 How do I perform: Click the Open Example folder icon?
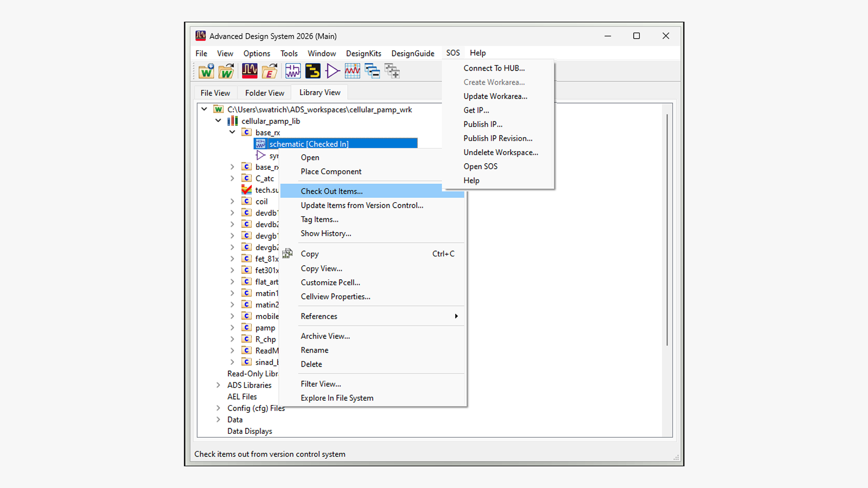tap(270, 71)
